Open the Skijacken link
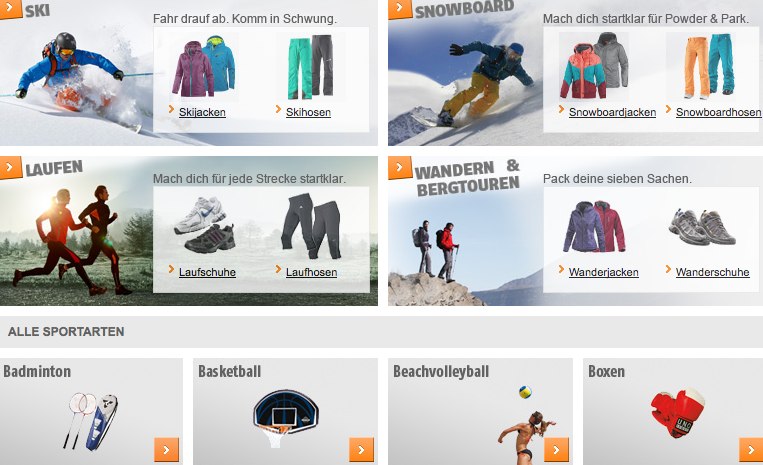This screenshot has height=465, width=763. tap(202, 112)
